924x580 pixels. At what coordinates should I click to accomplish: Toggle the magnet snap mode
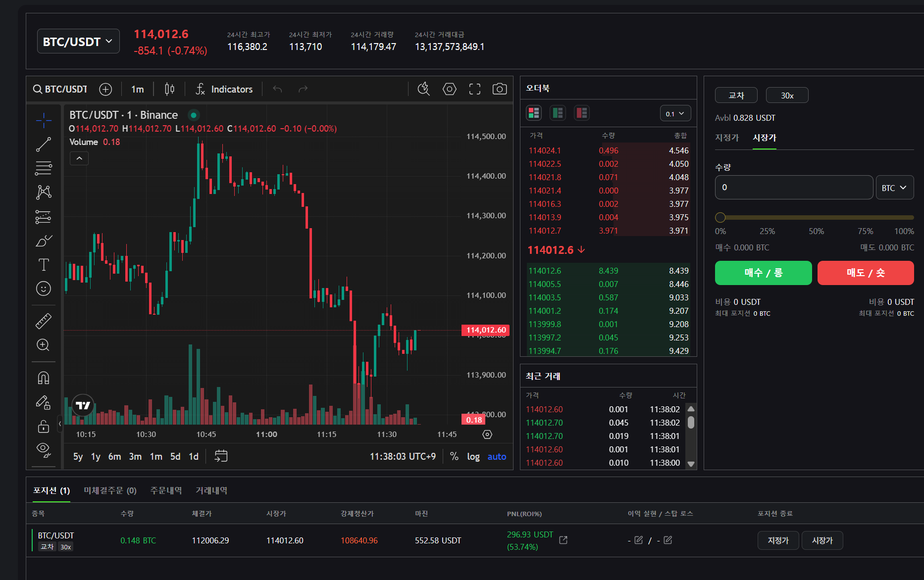[44, 378]
